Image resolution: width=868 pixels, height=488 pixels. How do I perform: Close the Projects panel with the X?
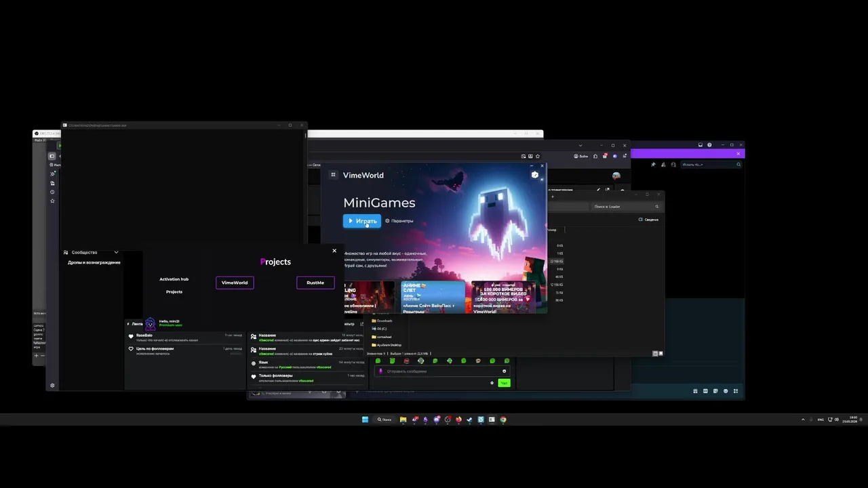(334, 251)
